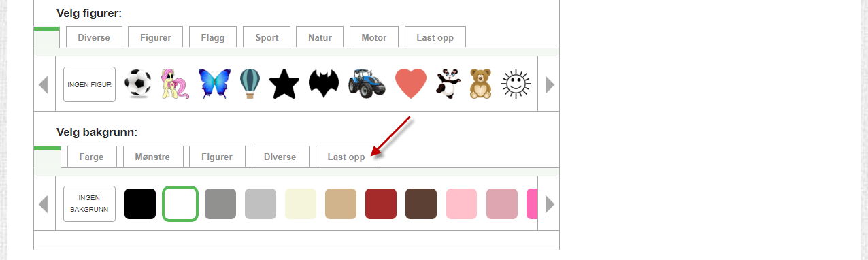This screenshot has height=260, width=868.
Task: Select the soccer ball figure
Action: 138,84
